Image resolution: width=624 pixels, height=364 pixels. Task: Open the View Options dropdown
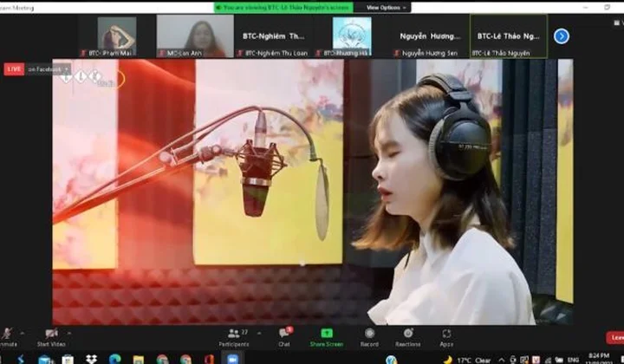tap(386, 8)
